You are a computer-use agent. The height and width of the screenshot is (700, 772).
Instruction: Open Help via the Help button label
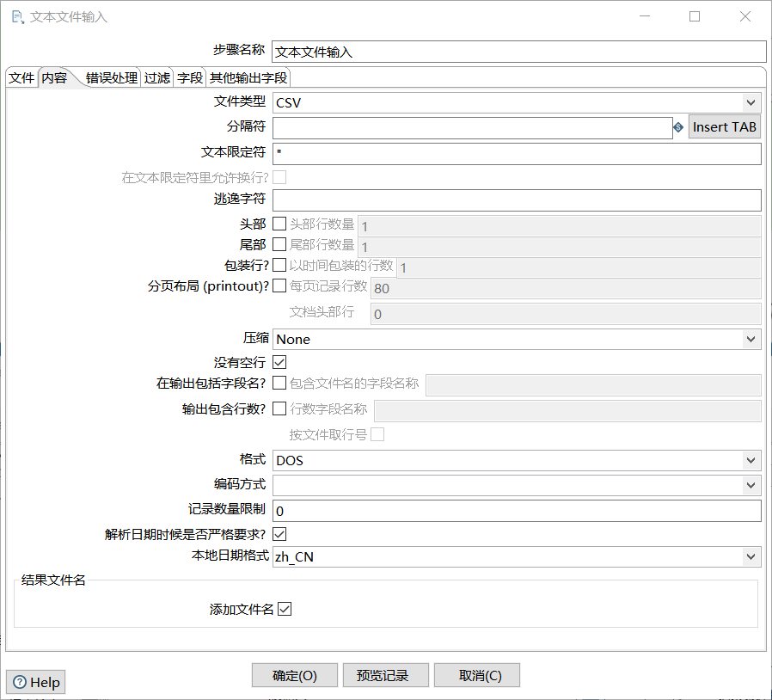pos(45,682)
